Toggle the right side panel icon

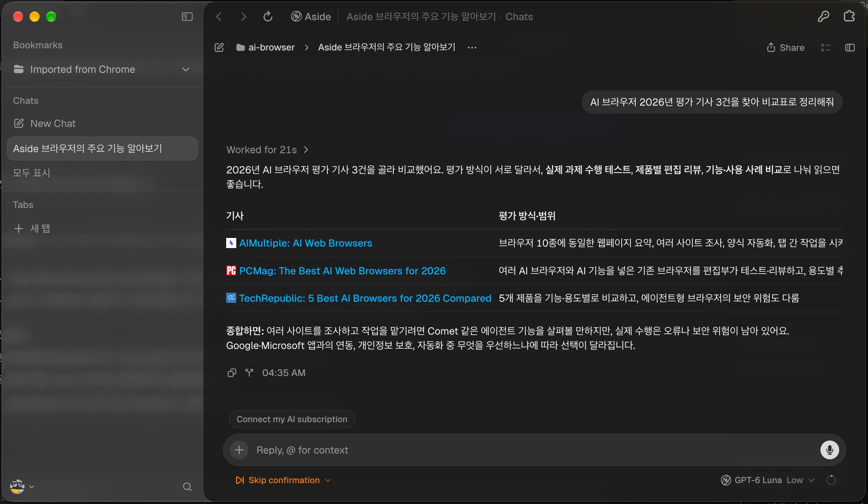tap(850, 48)
